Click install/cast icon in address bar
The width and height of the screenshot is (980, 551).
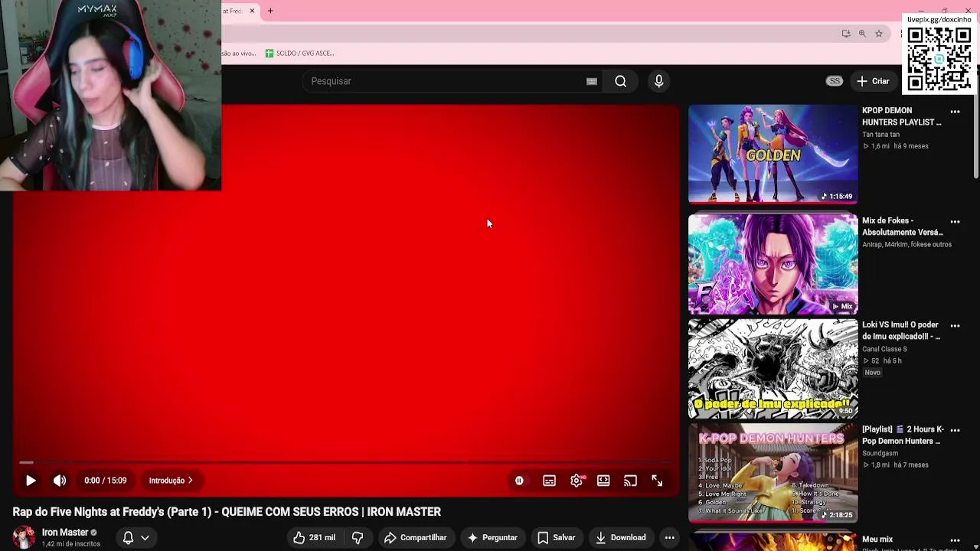click(845, 34)
